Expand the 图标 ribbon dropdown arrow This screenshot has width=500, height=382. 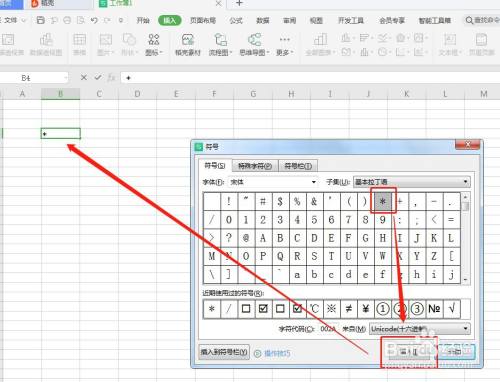coord(161,52)
